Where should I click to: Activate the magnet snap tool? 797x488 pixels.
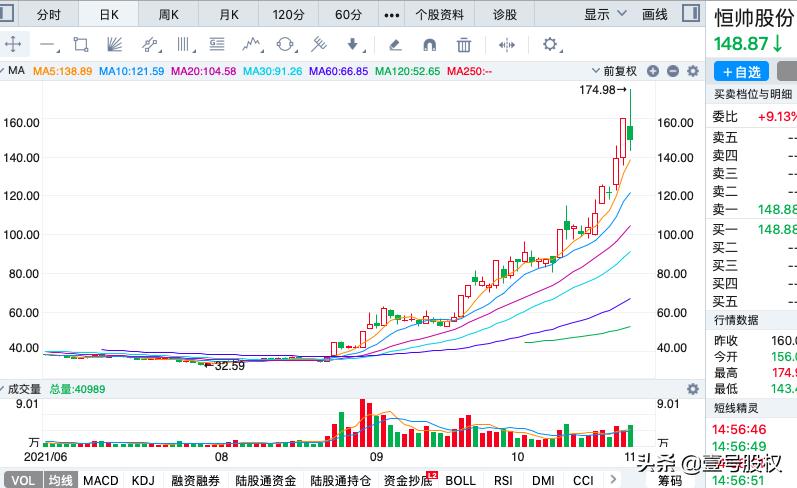coord(429,44)
